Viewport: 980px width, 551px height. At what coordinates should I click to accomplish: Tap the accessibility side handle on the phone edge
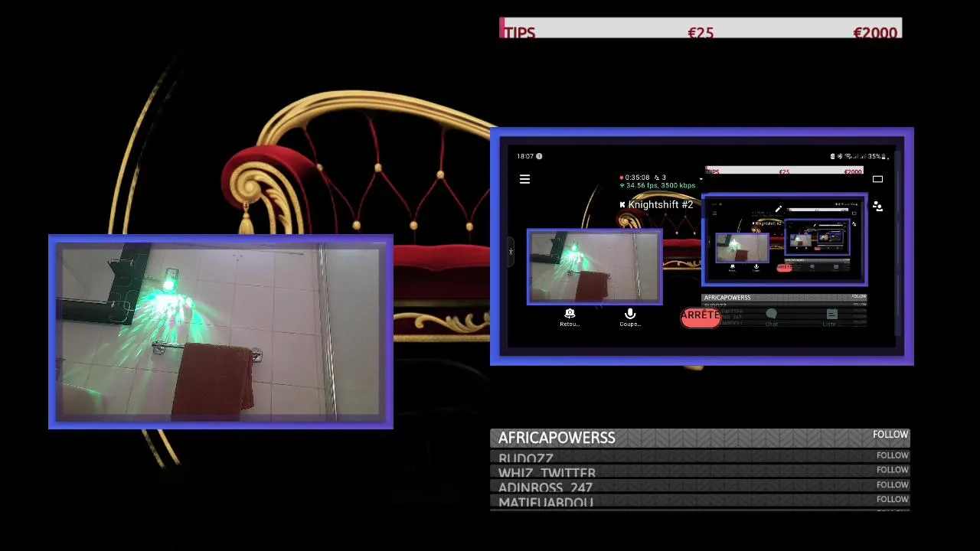(x=510, y=252)
